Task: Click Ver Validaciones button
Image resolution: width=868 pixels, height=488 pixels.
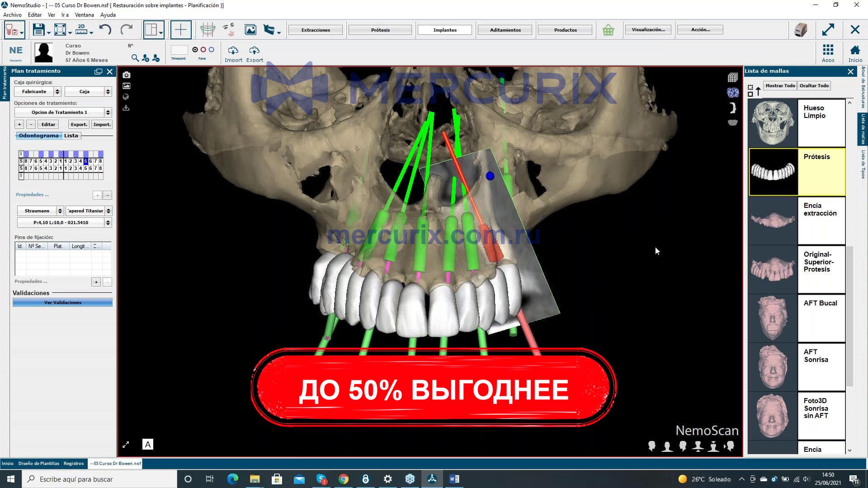Action: click(x=63, y=303)
